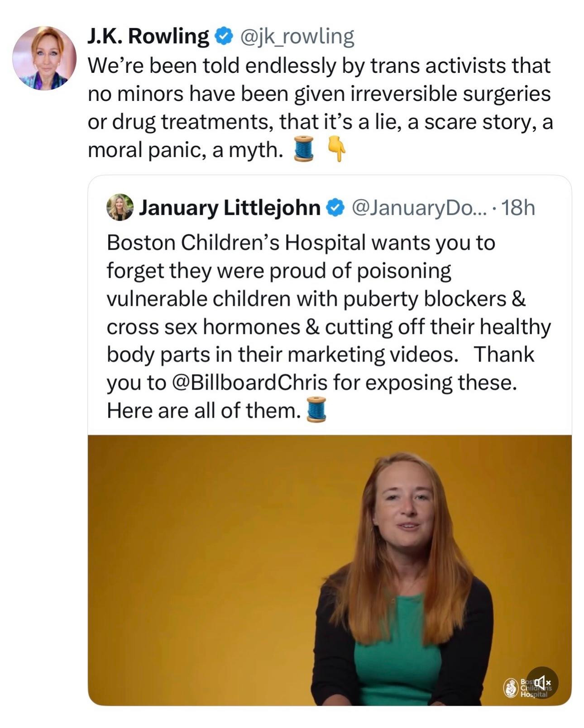The height and width of the screenshot is (728, 584).
Task: Click the "Here are all of them." text
Action: pyautogui.click(x=204, y=411)
